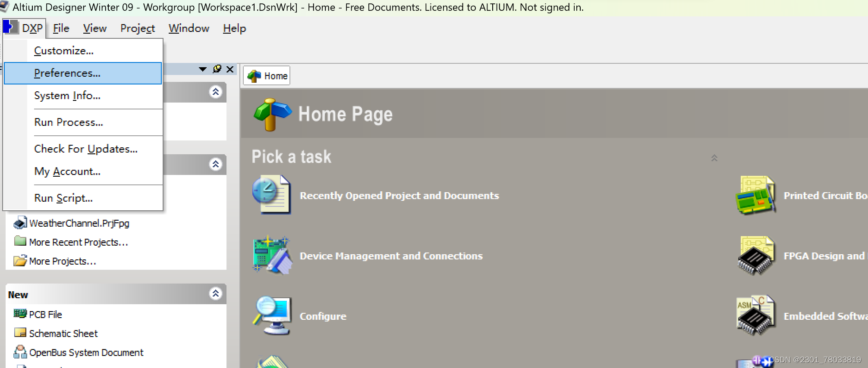
Task: Collapse the New section chevron
Action: click(x=216, y=293)
